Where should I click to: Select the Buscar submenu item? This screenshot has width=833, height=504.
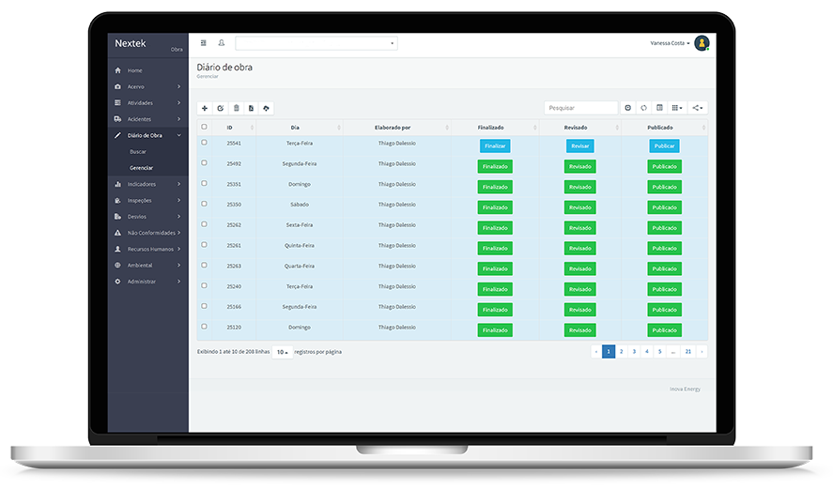138,151
